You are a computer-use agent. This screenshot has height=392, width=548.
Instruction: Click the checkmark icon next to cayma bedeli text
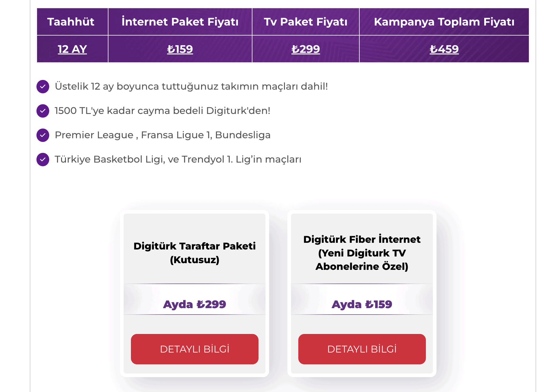point(43,111)
